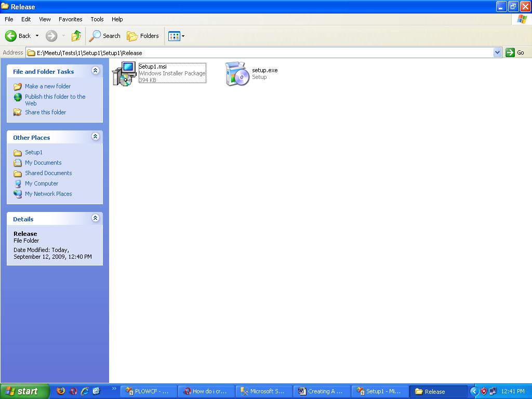Select the Setup1.msi installer icon

pyautogui.click(x=124, y=73)
